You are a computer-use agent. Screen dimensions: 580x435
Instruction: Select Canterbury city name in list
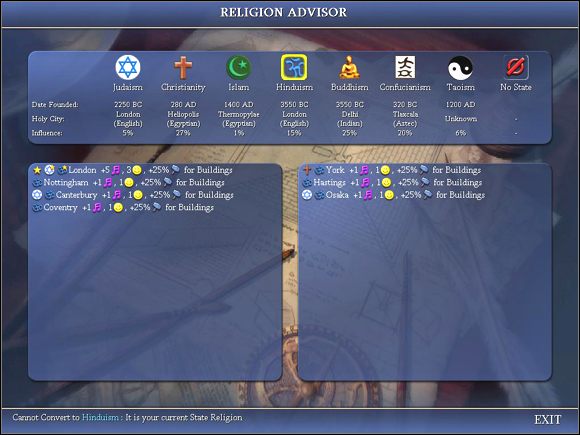(77, 195)
